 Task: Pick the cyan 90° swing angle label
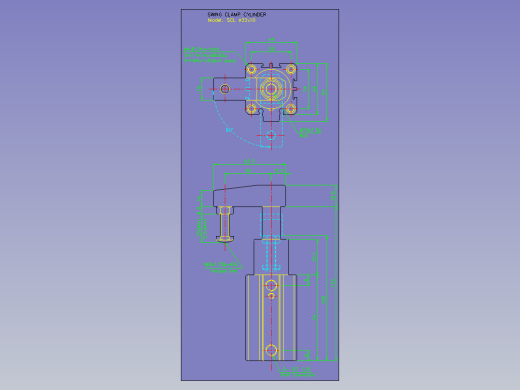click(229, 130)
